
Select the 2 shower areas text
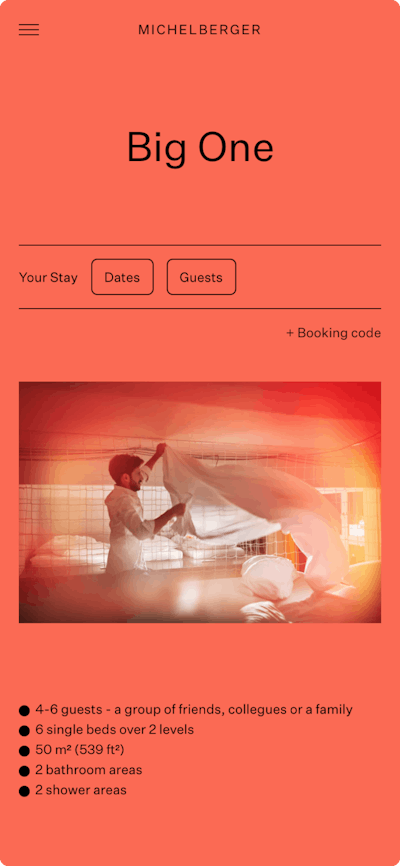[81, 790]
